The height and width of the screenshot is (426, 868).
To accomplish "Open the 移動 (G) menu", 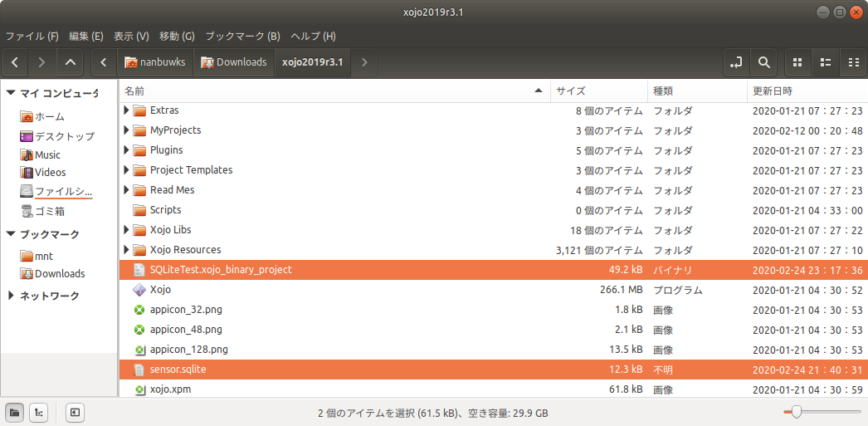I will (x=177, y=37).
